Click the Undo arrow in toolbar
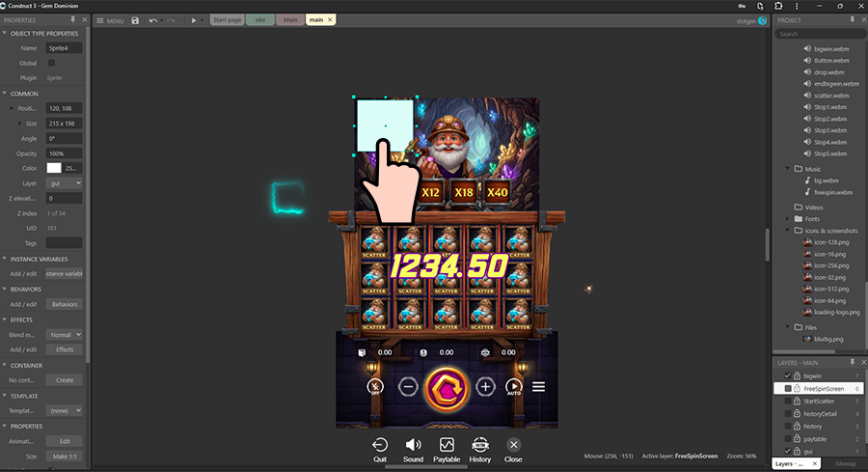 [153, 20]
